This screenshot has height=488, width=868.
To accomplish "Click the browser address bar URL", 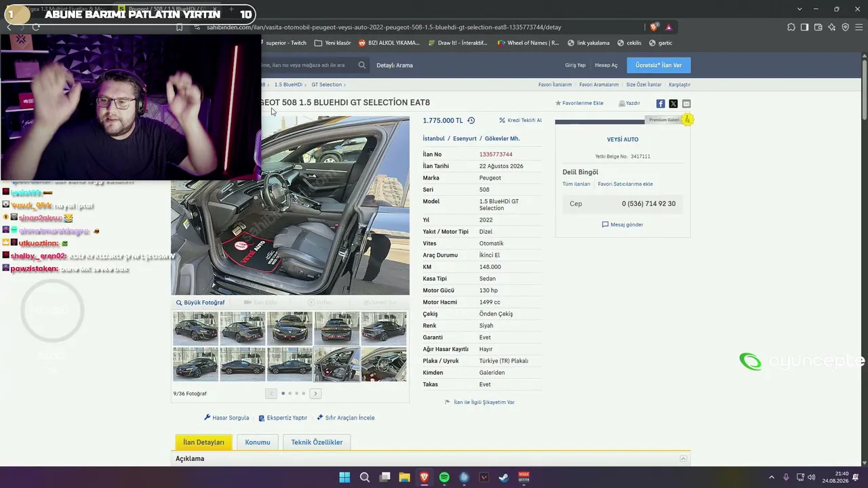I will click(x=384, y=27).
